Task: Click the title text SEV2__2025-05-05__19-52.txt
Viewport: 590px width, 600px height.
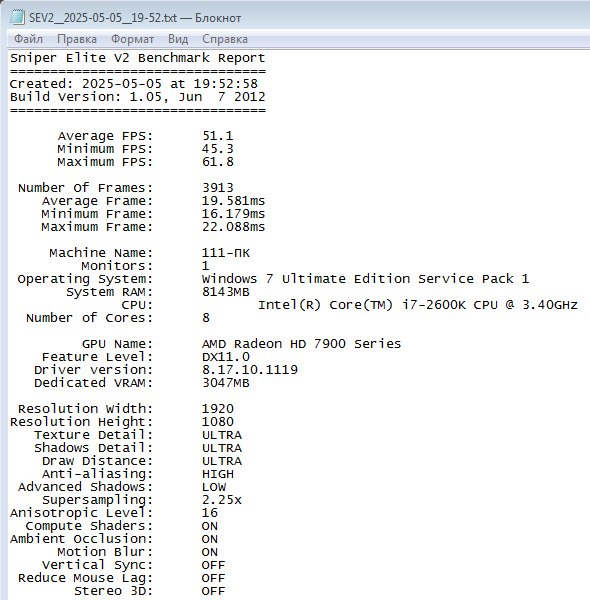Action: point(103,18)
